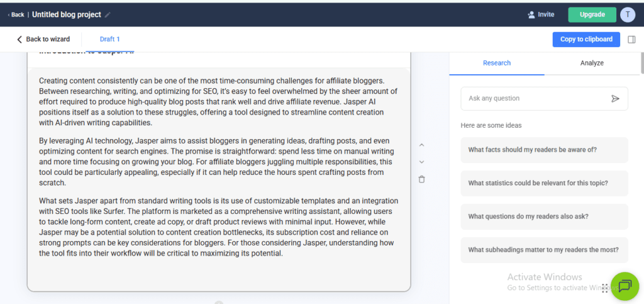Click paragraph starting 'What sets Jasper apart'
The width and height of the screenshot is (644, 304).
coord(218,227)
